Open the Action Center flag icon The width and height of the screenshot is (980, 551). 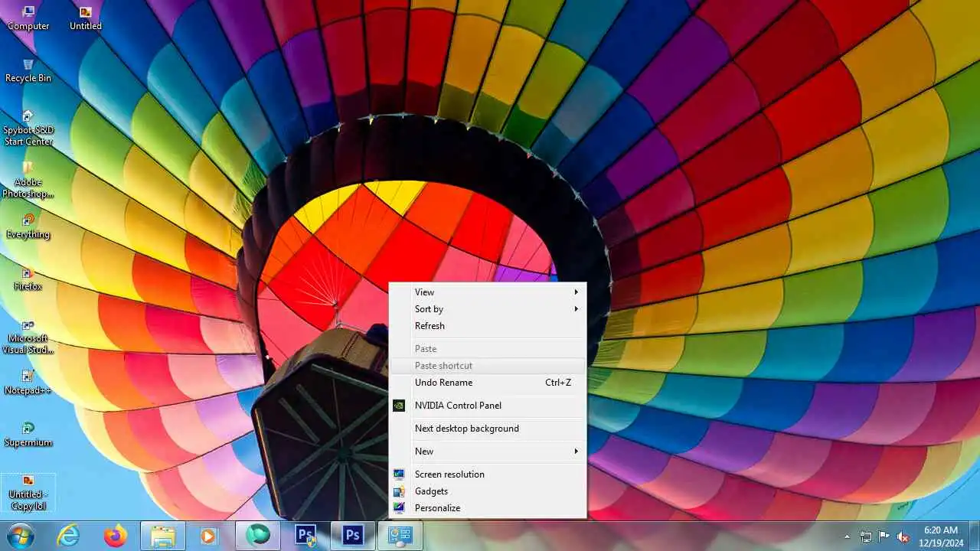click(x=884, y=536)
